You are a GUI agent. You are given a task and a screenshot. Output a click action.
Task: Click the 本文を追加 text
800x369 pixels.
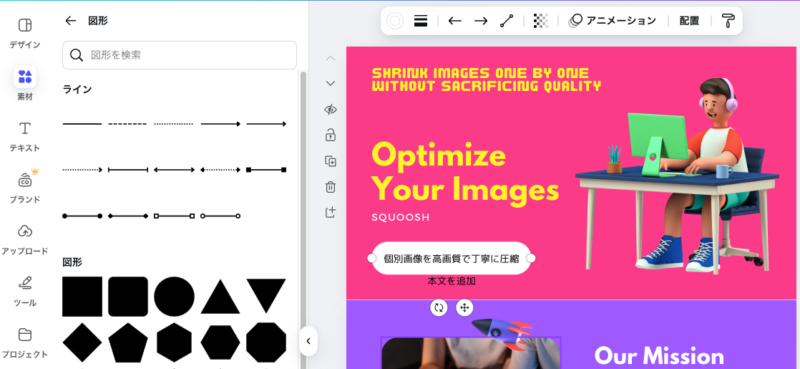coord(452,281)
